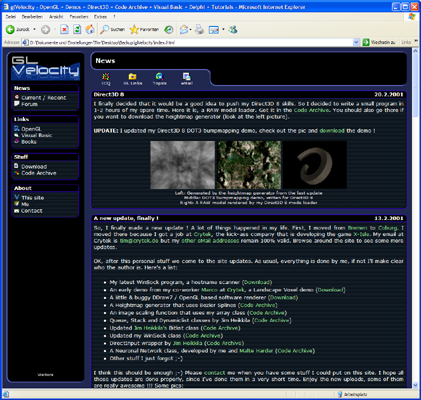Open the Back button history dropdown

(34, 29)
